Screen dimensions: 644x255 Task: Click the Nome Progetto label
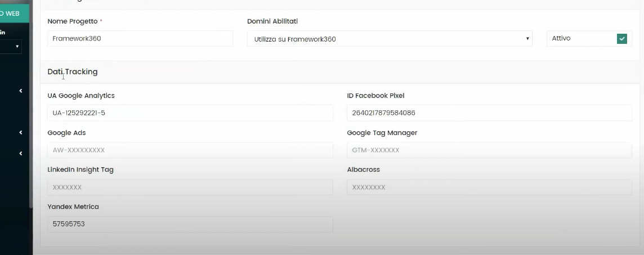point(73,21)
